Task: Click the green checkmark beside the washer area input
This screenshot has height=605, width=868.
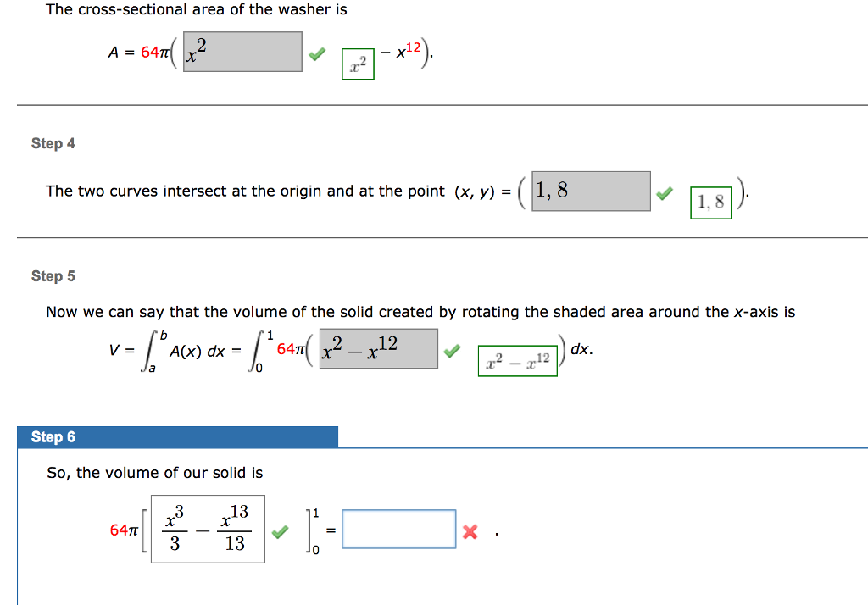Action: 316,55
